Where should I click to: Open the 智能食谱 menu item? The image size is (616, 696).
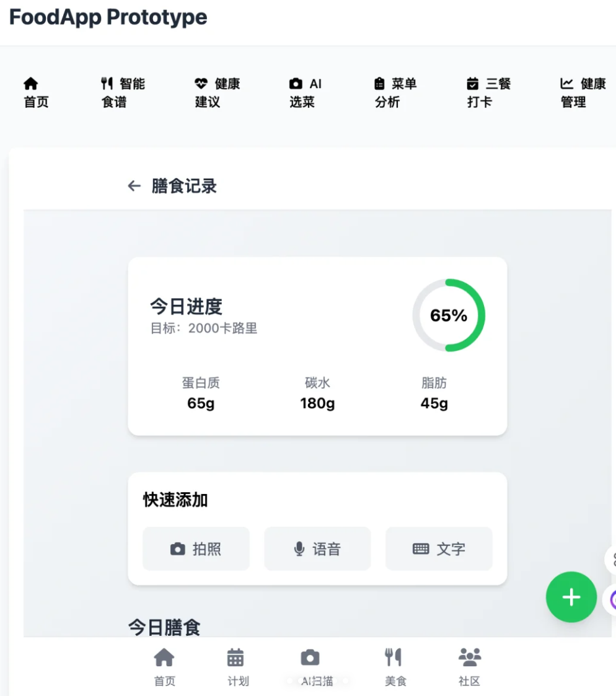pos(122,92)
